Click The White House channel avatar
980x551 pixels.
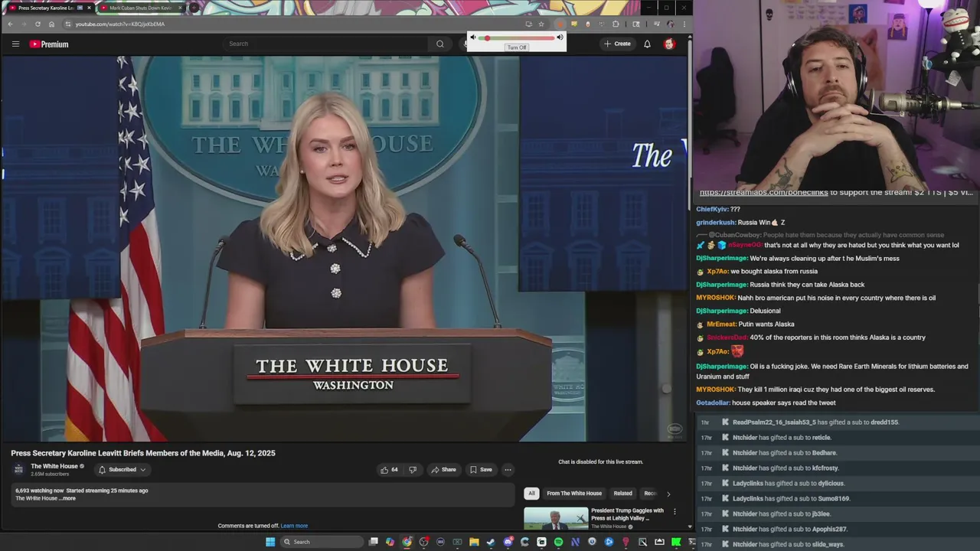pyautogui.click(x=18, y=469)
